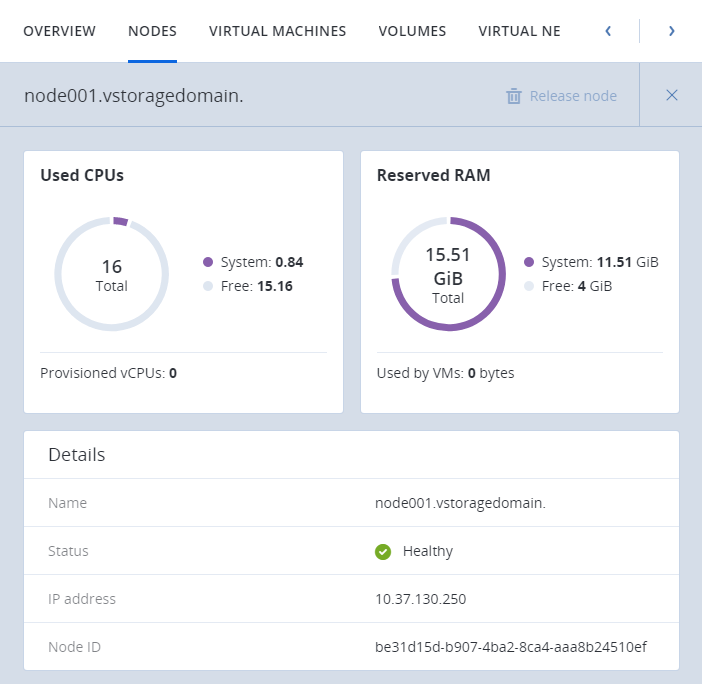
Task: Close the node details panel
Action: pyautogui.click(x=671, y=95)
